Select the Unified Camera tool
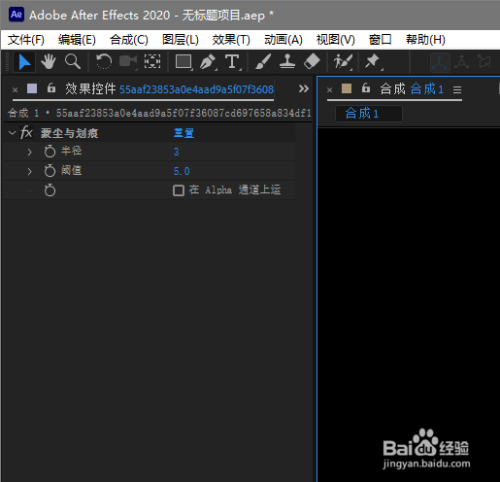The height and width of the screenshot is (482, 500). tap(128, 62)
